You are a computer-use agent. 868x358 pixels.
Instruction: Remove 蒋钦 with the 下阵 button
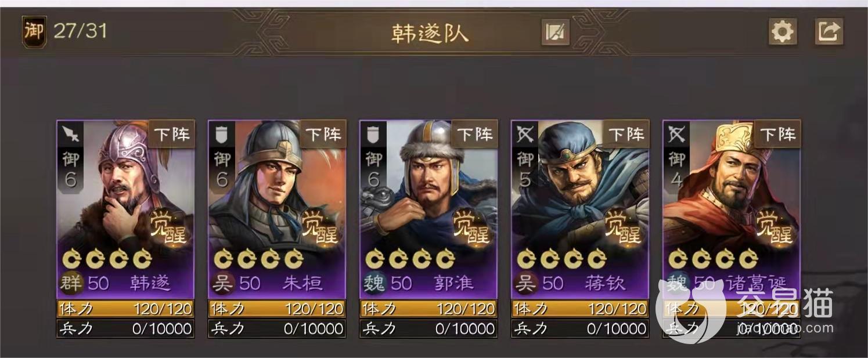(x=627, y=135)
